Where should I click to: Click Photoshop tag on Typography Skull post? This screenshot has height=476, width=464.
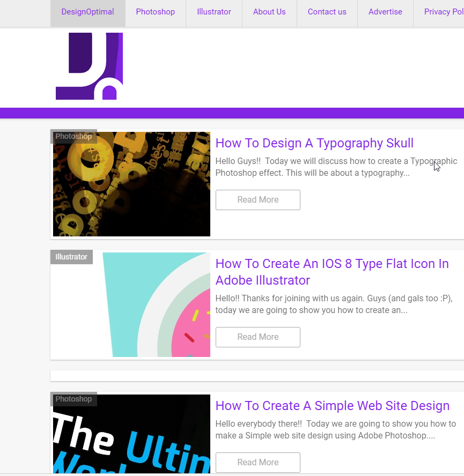pyautogui.click(x=73, y=137)
